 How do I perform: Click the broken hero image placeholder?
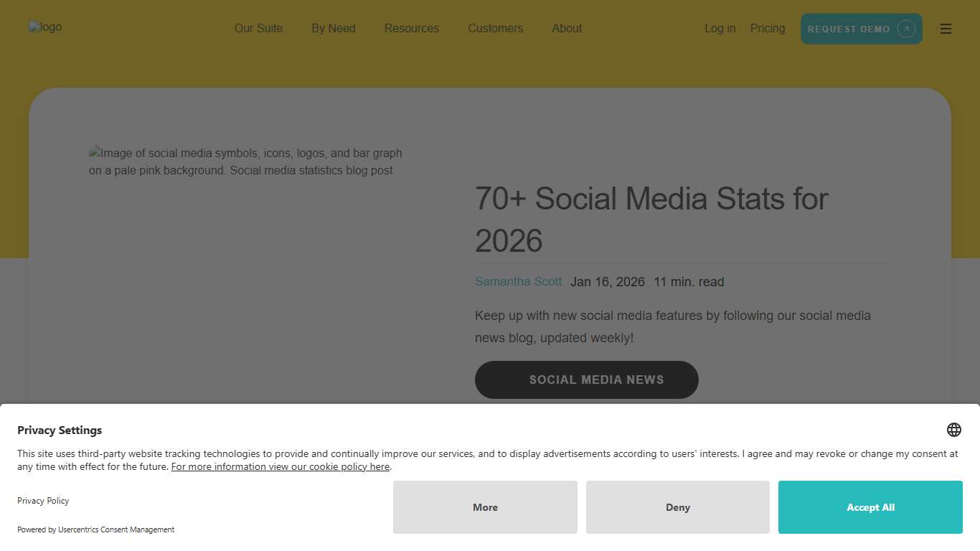tap(245, 161)
